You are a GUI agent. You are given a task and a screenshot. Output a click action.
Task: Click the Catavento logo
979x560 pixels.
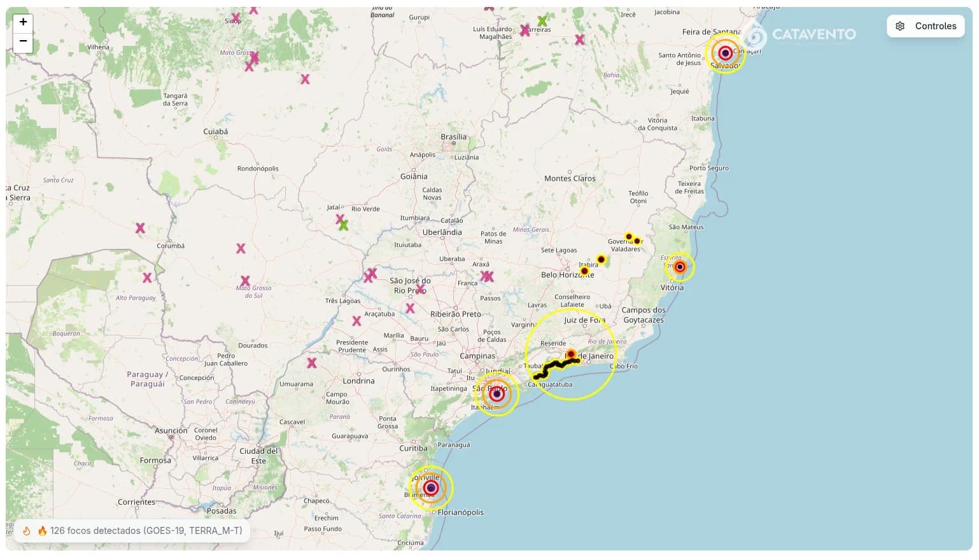point(801,34)
